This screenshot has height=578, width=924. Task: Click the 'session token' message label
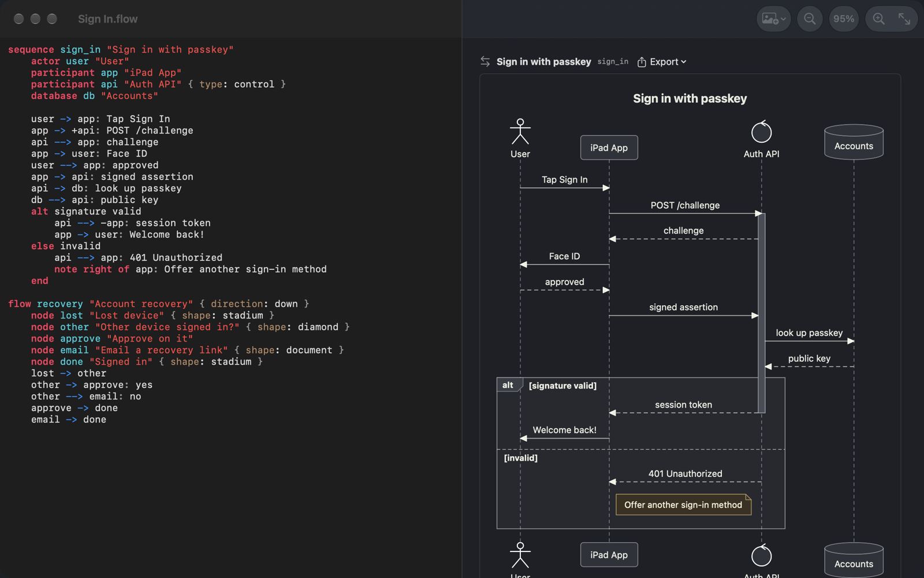[683, 405]
